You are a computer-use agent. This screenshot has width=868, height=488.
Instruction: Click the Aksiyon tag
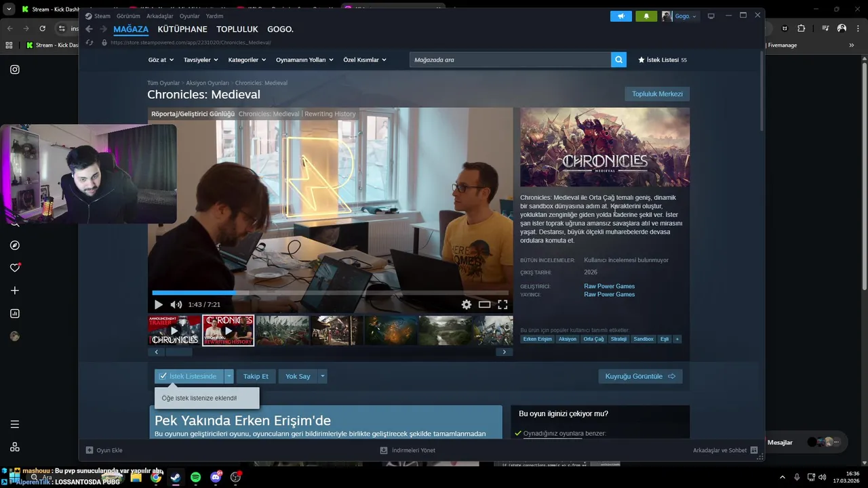pyautogui.click(x=568, y=339)
